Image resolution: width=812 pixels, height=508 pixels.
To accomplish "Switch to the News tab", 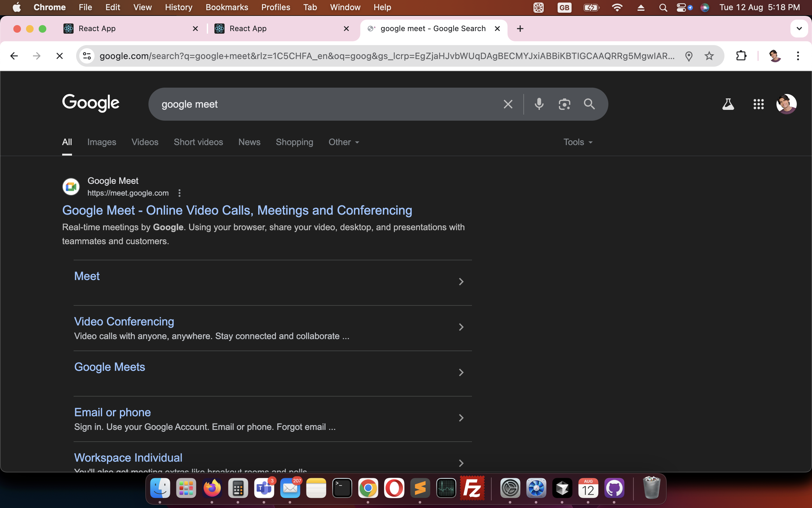I will point(249,142).
